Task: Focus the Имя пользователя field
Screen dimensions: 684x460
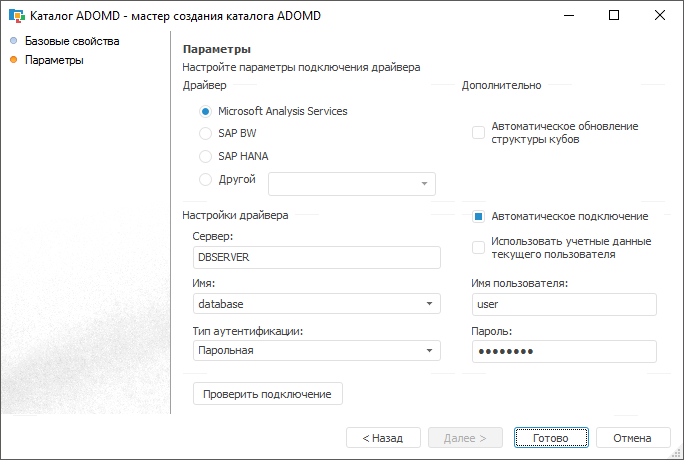Action: click(x=562, y=304)
